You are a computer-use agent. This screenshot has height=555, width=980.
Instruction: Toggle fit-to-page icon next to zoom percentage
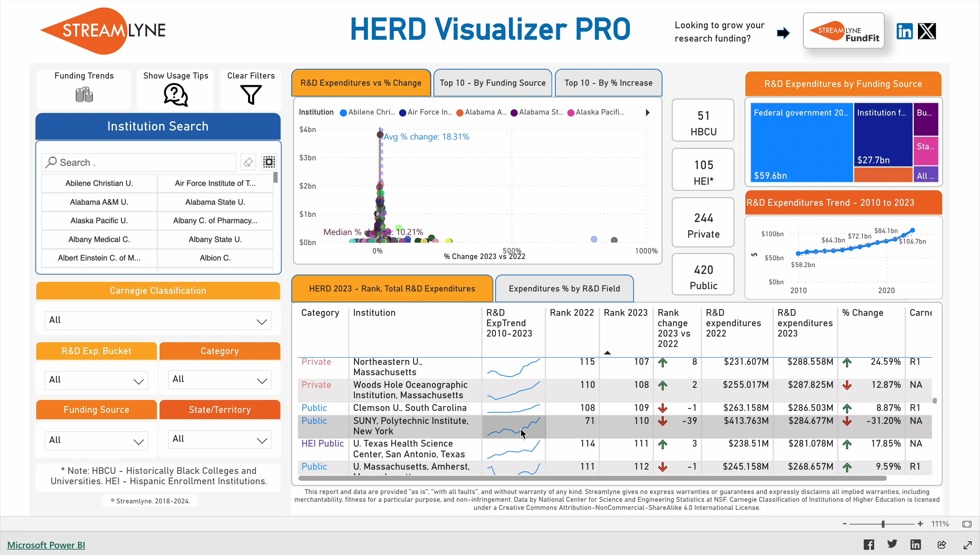(967, 524)
